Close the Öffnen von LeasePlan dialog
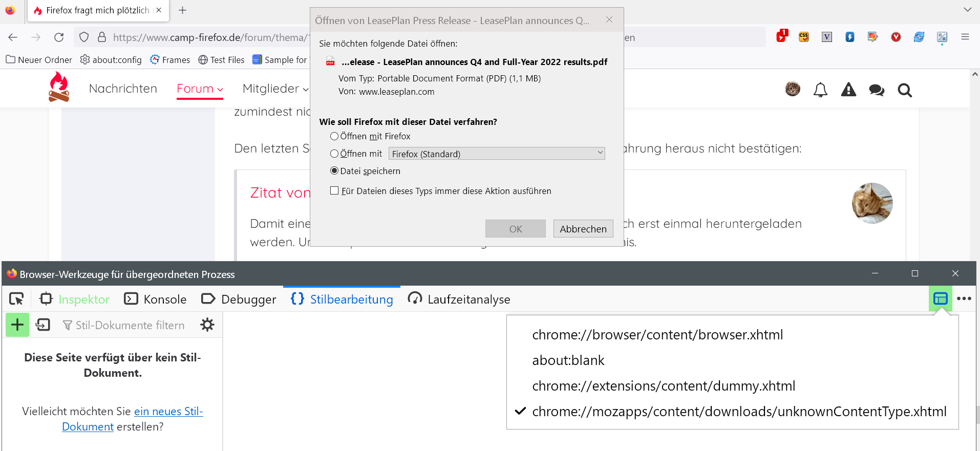Screen dimensions: 980x451 pyautogui.click(x=609, y=19)
